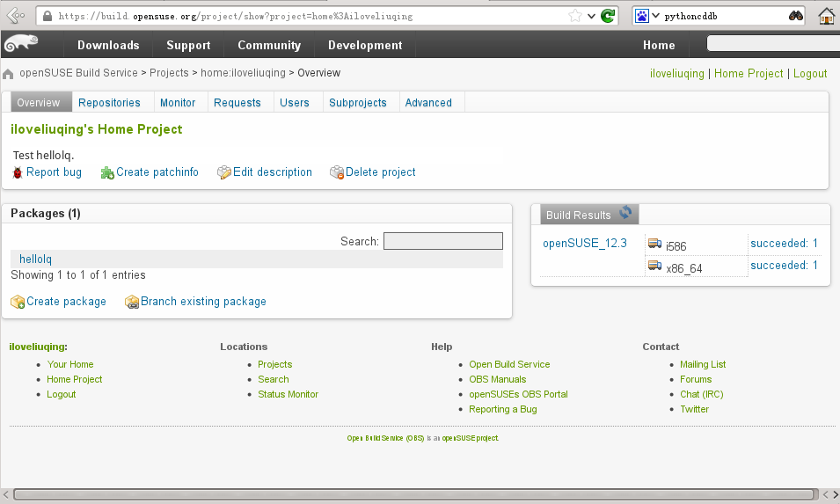The image size is (840, 504).
Task: Click the scroll left arrow at the bottom
Action: pyautogui.click(x=6, y=494)
